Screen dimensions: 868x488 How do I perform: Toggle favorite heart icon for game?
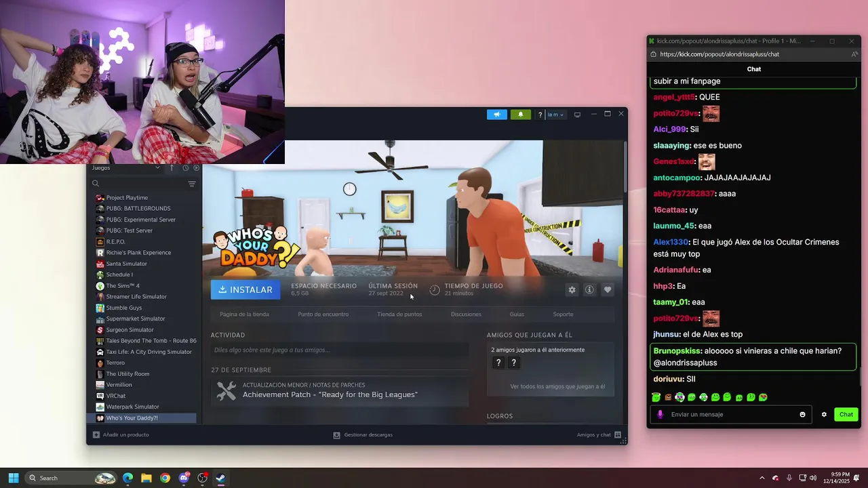click(608, 289)
